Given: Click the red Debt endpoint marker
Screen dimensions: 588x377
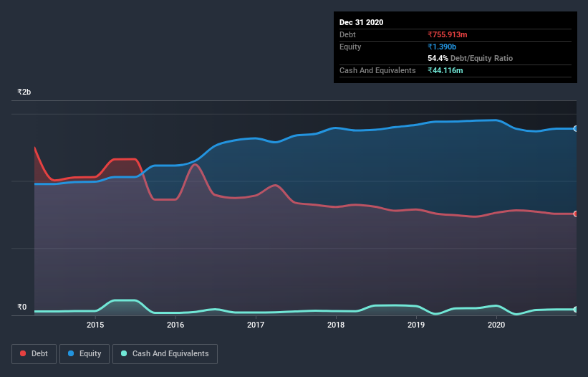Looking at the screenshot, I should tap(576, 214).
